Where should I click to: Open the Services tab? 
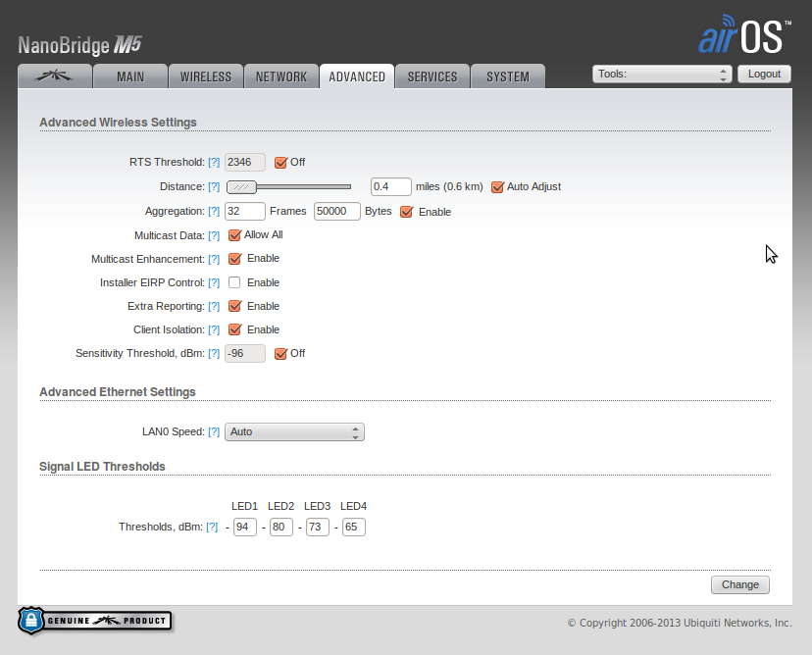[x=432, y=76]
